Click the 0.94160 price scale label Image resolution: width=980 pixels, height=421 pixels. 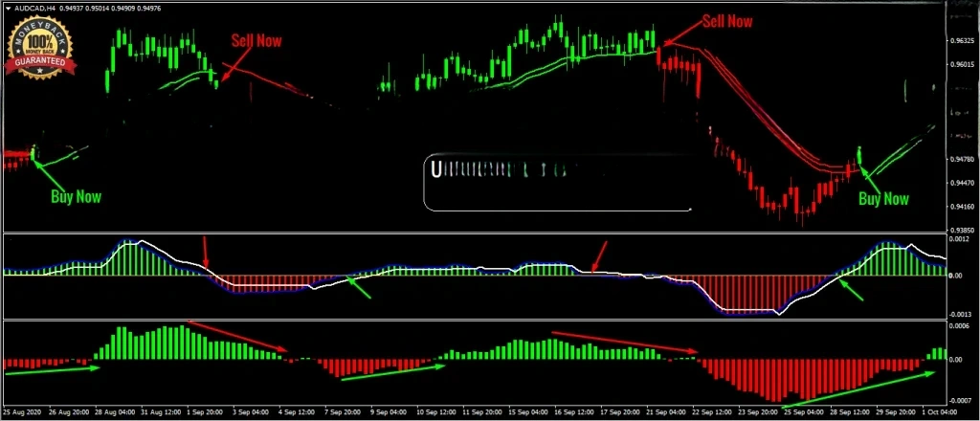pos(959,207)
